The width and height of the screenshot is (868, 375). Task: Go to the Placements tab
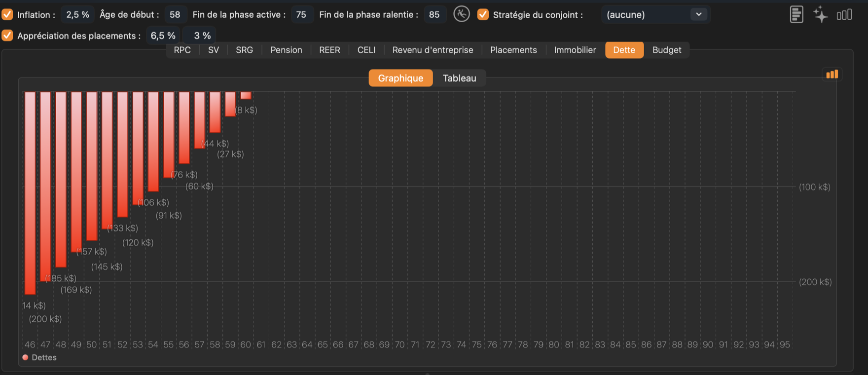pyautogui.click(x=513, y=50)
